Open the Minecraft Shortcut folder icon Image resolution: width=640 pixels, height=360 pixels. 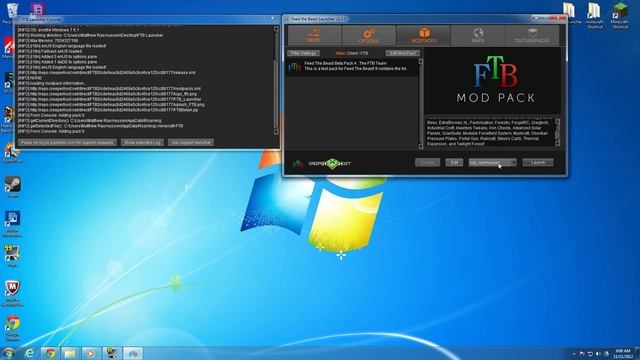point(594,16)
